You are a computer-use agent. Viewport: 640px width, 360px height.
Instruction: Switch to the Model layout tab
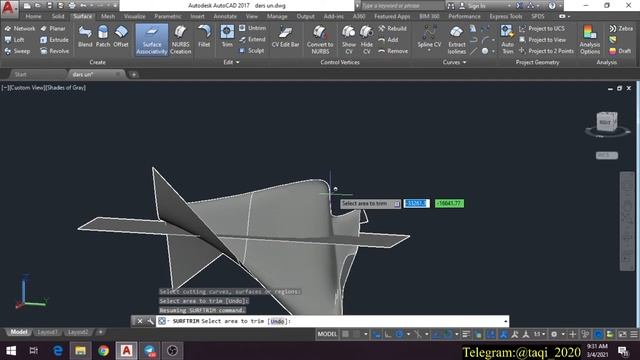point(19,332)
